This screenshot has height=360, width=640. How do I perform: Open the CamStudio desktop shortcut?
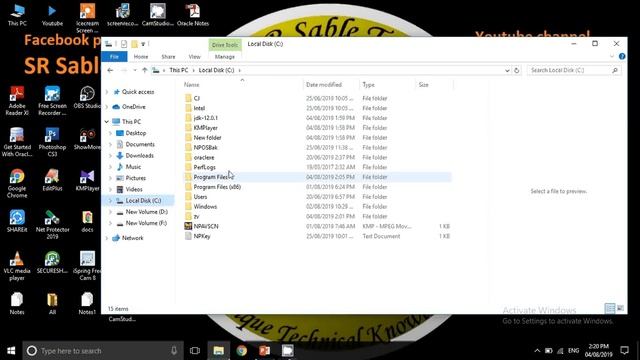[x=158, y=15]
